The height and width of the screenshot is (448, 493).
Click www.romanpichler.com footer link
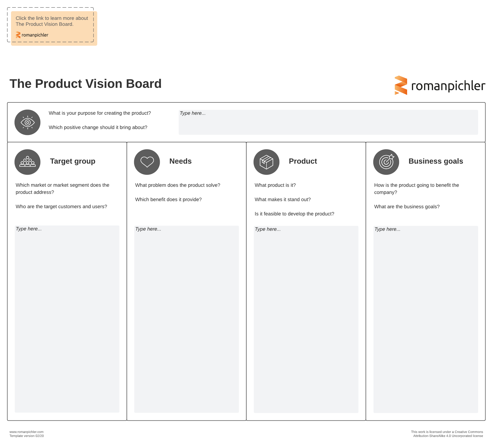(26, 432)
